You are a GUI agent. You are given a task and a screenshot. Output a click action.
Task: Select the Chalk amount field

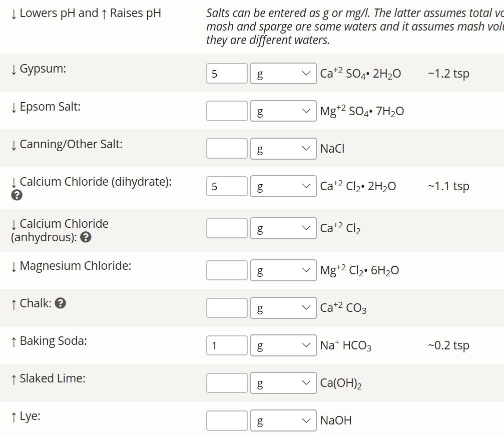point(227,308)
